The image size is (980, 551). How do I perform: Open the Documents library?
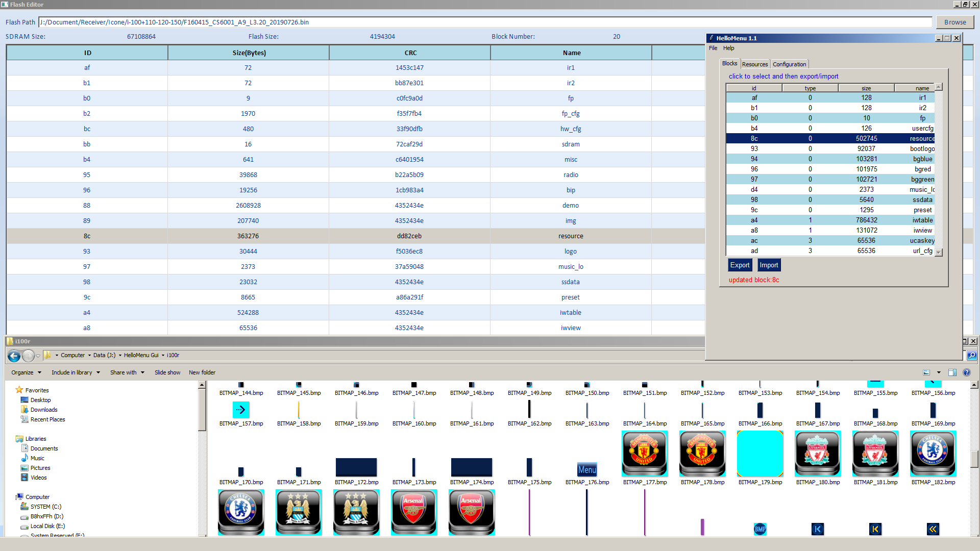pyautogui.click(x=44, y=448)
